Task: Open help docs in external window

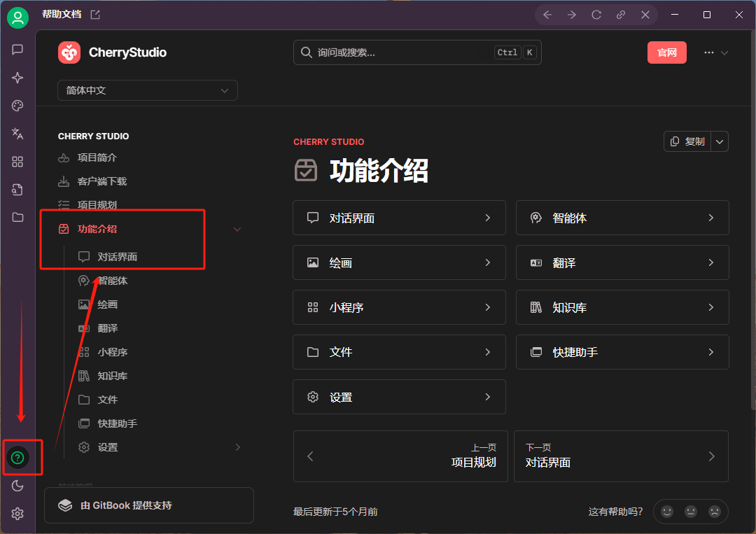Action: pyautogui.click(x=95, y=15)
